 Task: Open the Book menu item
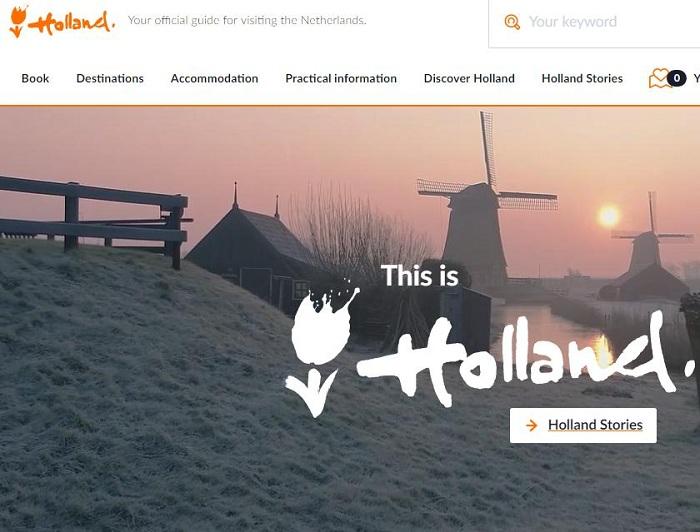click(35, 79)
